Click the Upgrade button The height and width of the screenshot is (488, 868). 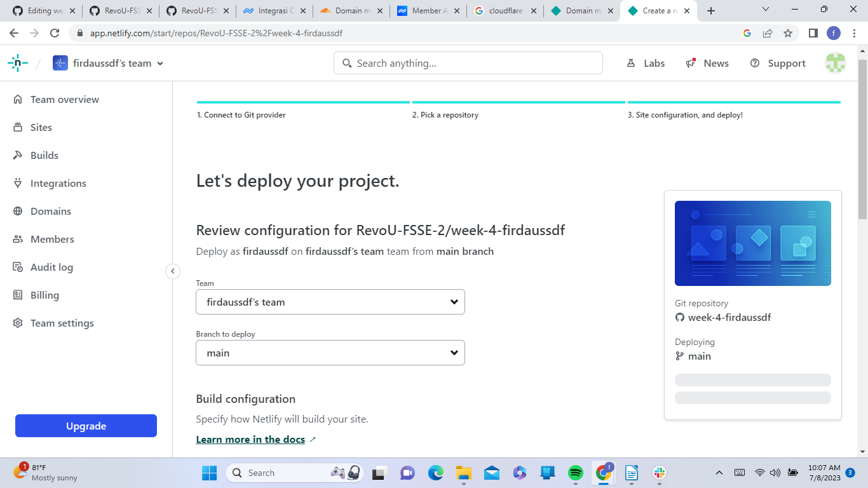tap(86, 426)
